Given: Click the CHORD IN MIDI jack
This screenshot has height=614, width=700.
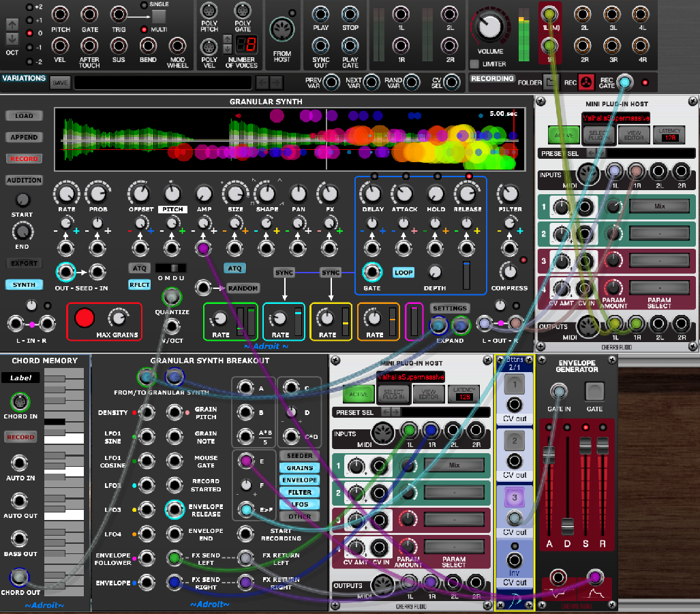Looking at the screenshot, I should (20, 402).
